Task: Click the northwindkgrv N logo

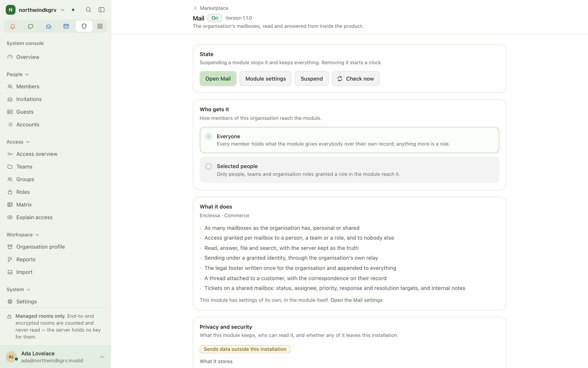Action: (x=11, y=10)
